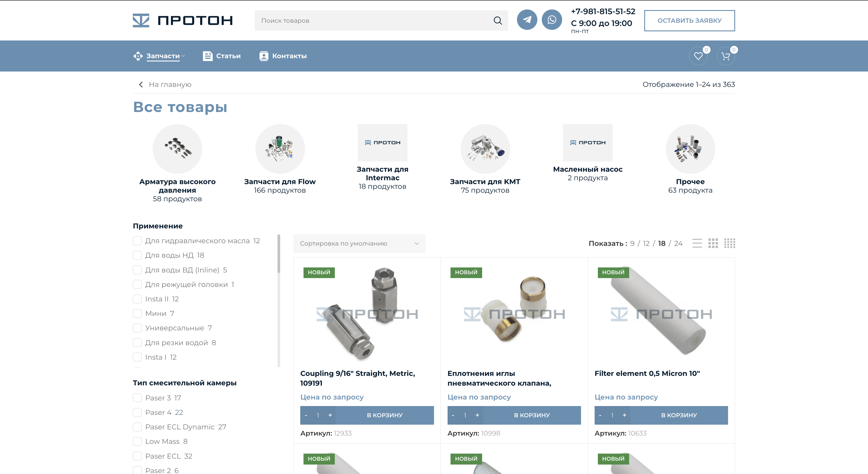Open the Filter element 0,5 Micron 10" title
The image size is (868, 474).
point(647,373)
